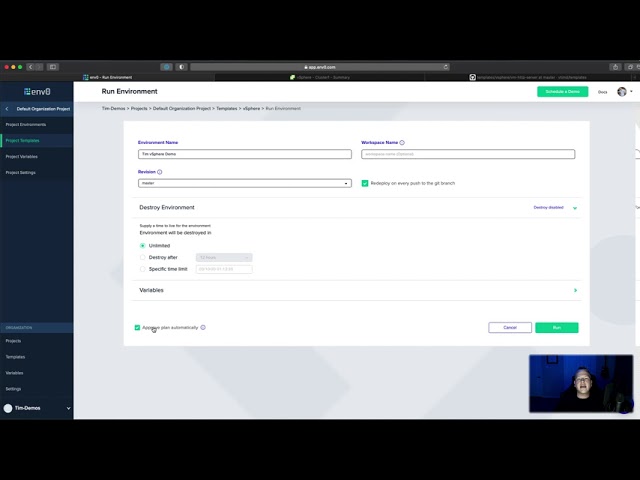Screen dimensions: 640x480
Task: Click the Cancel button
Action: 510,327
